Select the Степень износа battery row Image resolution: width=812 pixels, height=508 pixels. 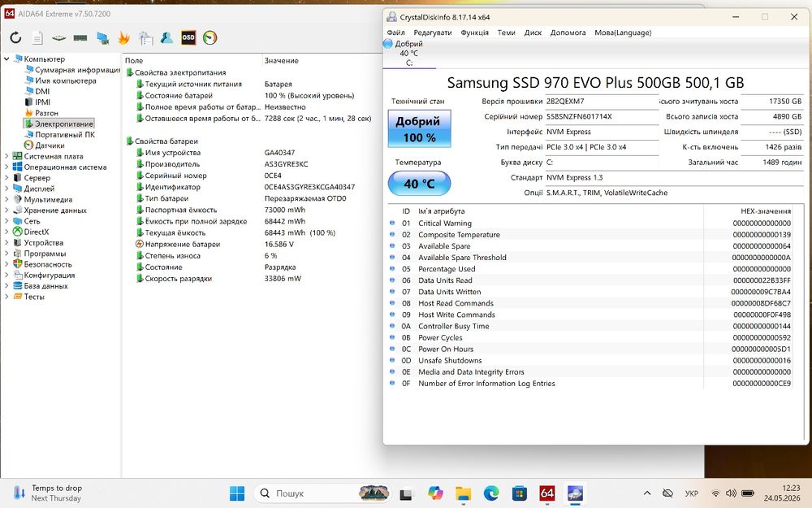coord(253,255)
